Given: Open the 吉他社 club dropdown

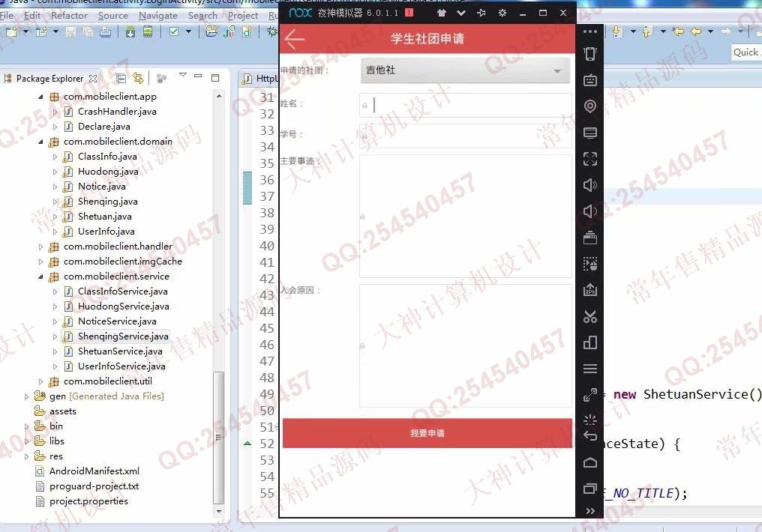Looking at the screenshot, I should (x=465, y=70).
